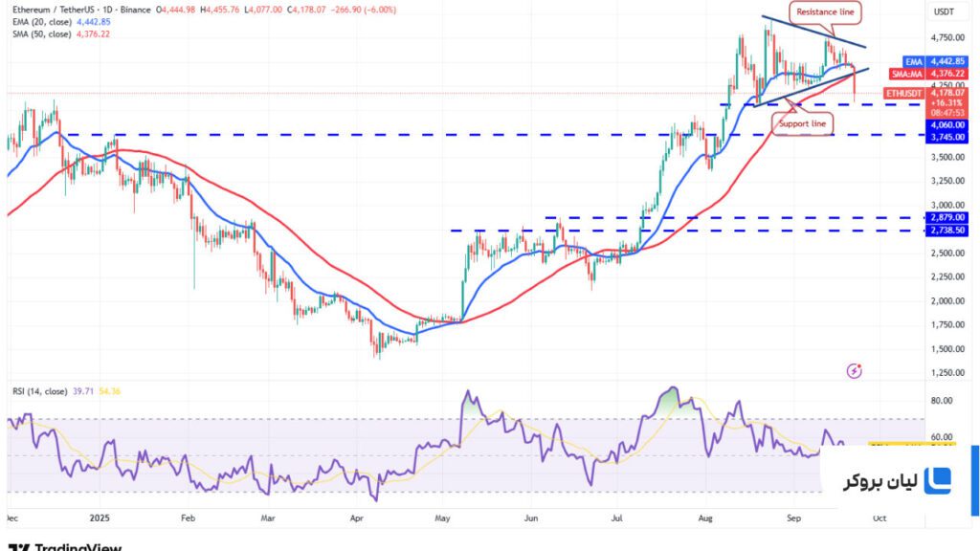Click the 39.71 RSI legend value
The image size is (980, 551).
[83, 391]
